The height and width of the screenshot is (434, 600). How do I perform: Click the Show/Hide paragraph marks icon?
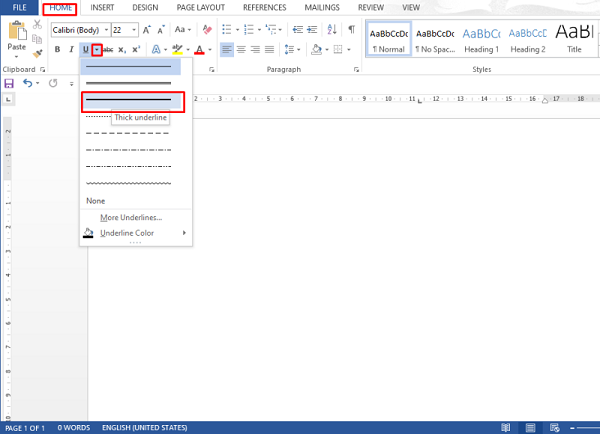point(350,30)
